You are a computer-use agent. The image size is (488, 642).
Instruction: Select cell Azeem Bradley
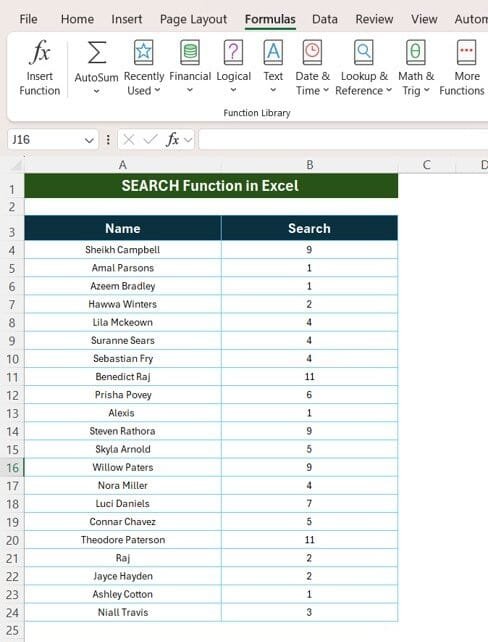123,286
